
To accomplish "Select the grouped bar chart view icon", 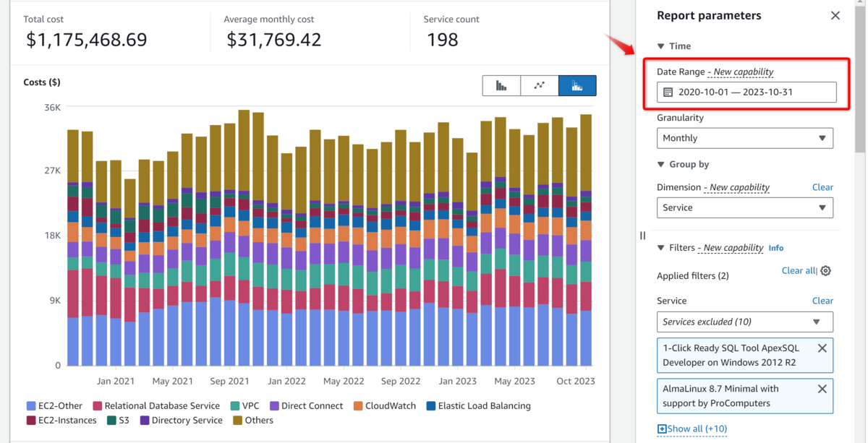I will pos(501,85).
